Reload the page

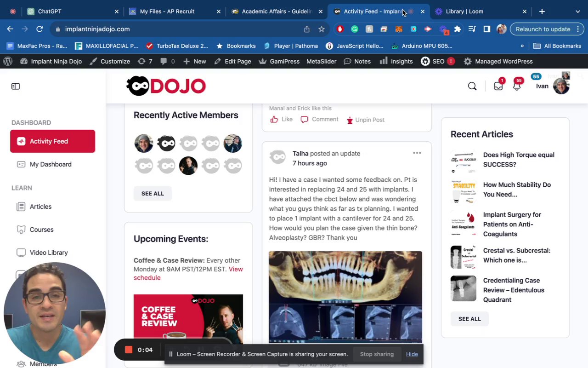tap(40, 29)
